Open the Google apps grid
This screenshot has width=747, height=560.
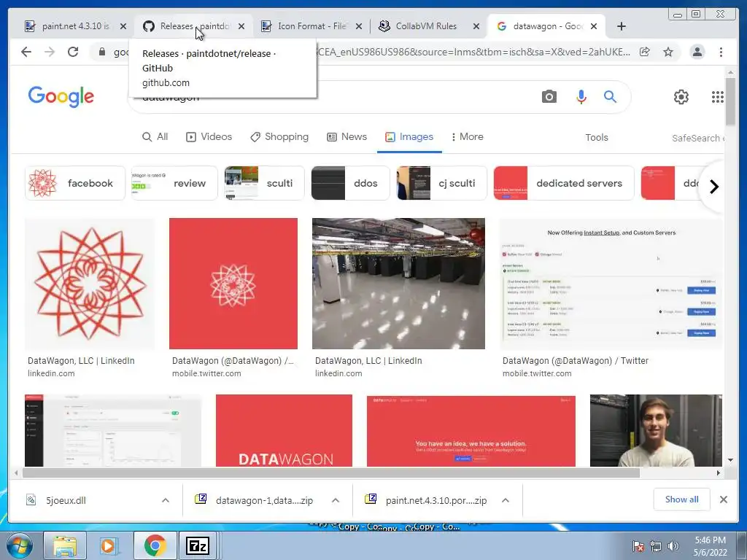click(x=718, y=97)
